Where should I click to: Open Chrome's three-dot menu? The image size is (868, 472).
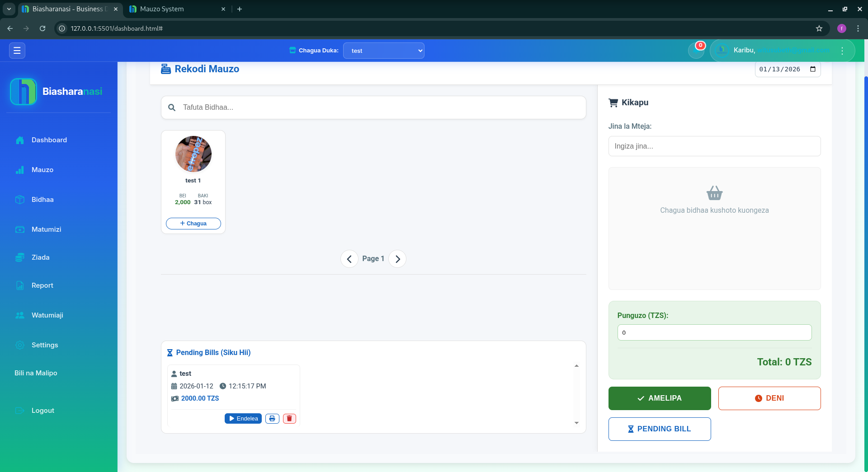coord(858,28)
